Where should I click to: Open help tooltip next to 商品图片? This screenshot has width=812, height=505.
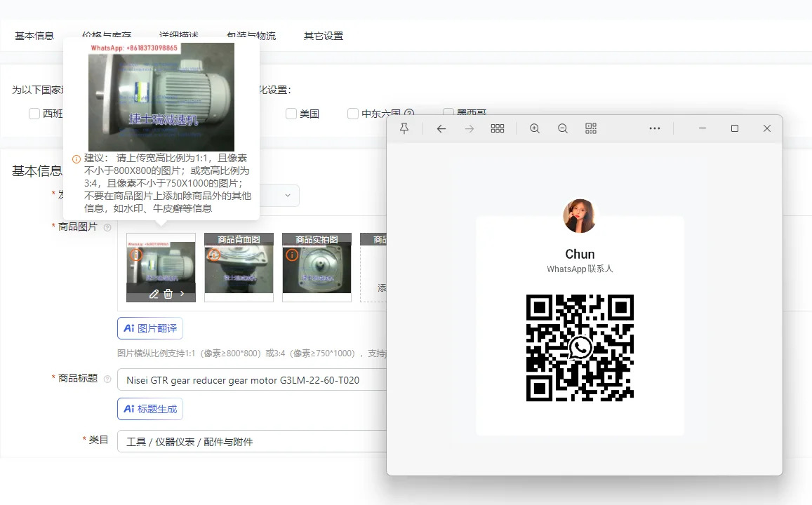point(107,227)
